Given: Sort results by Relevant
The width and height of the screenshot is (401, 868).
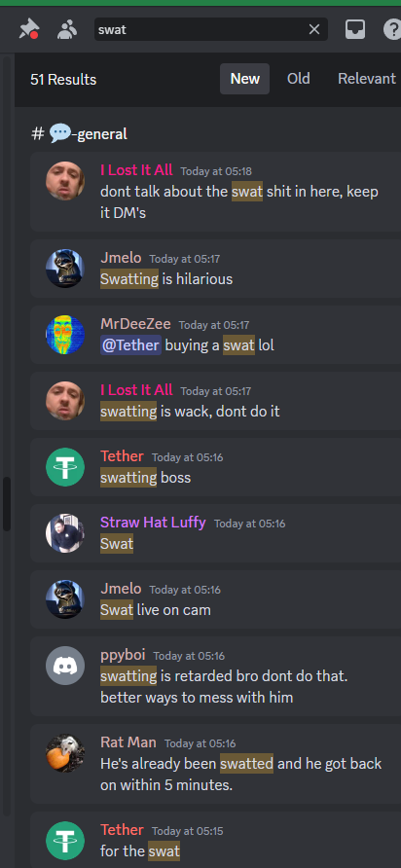Looking at the screenshot, I should point(367,79).
